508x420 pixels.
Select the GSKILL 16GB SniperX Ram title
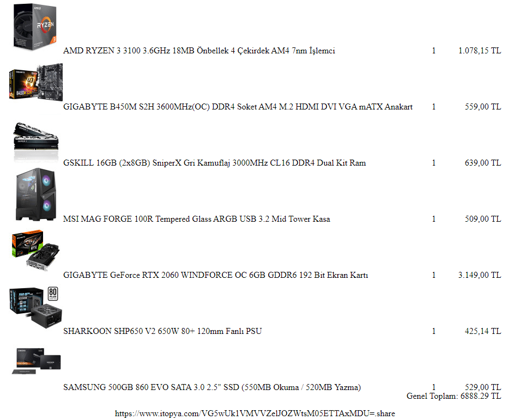tap(214, 163)
